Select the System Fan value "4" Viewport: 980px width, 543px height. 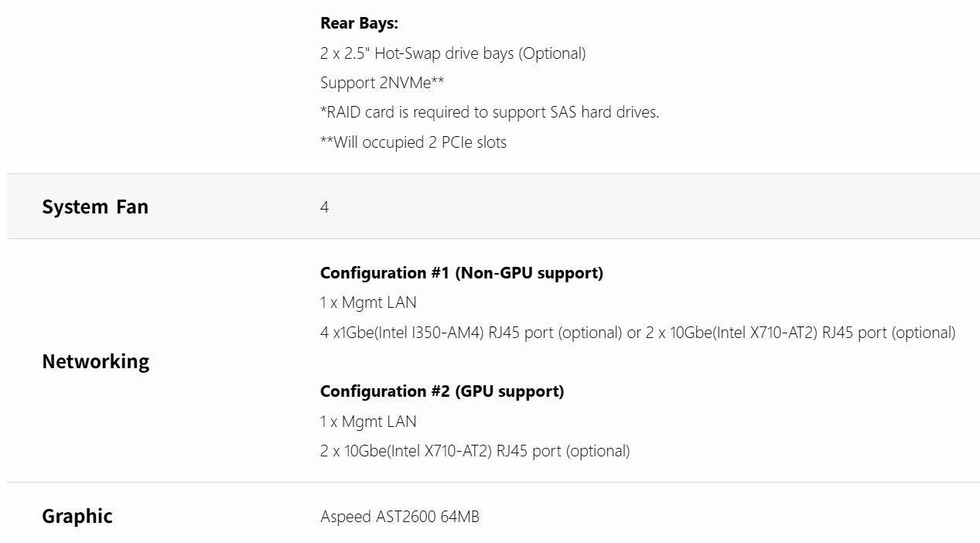click(325, 207)
